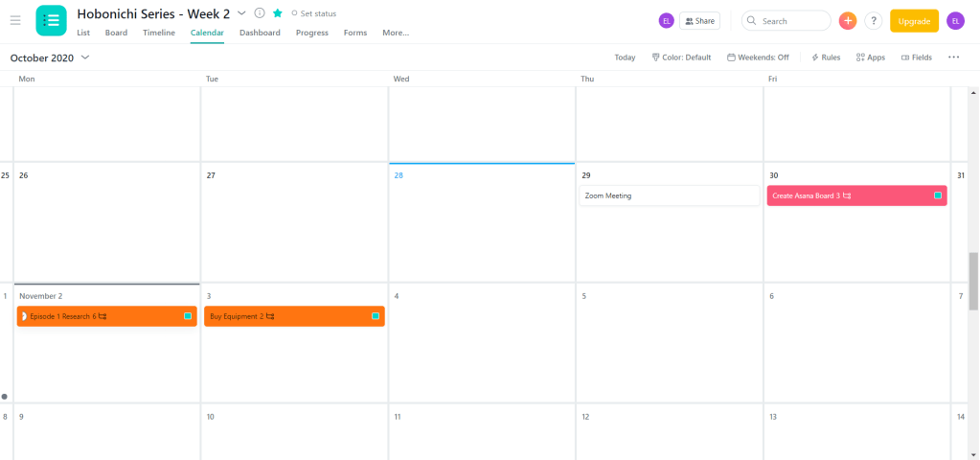Open the Apps integrations option
This screenshot has width=980, height=460.
[870, 57]
